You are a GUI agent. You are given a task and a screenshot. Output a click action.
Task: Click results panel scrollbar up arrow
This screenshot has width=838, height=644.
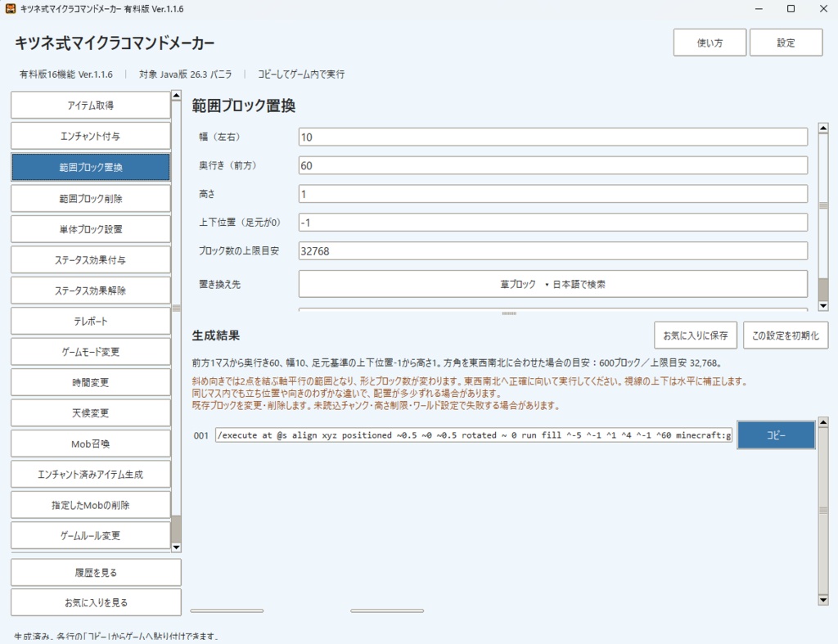click(x=823, y=421)
